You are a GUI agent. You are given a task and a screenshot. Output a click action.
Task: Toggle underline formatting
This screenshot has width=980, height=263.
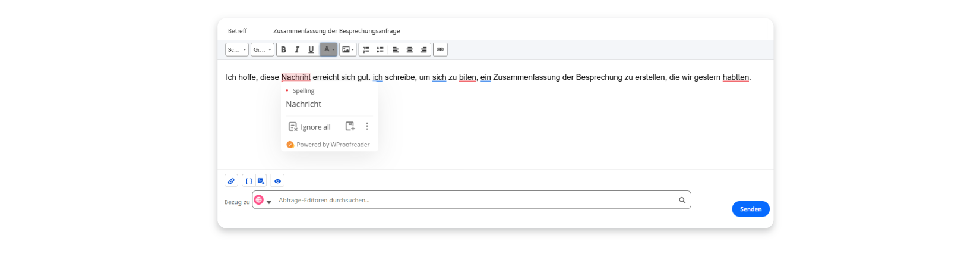[x=311, y=50]
